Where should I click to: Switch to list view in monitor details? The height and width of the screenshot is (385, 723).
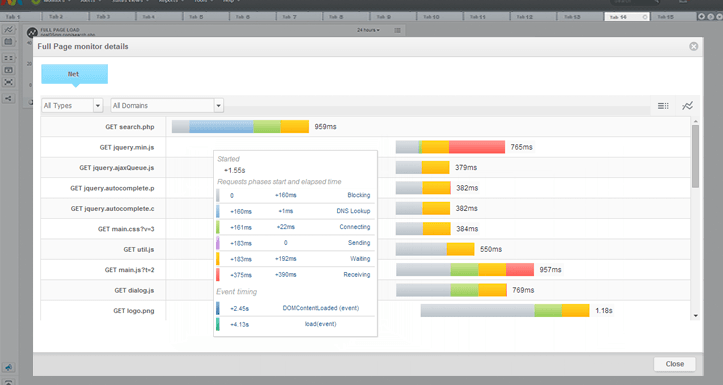663,106
